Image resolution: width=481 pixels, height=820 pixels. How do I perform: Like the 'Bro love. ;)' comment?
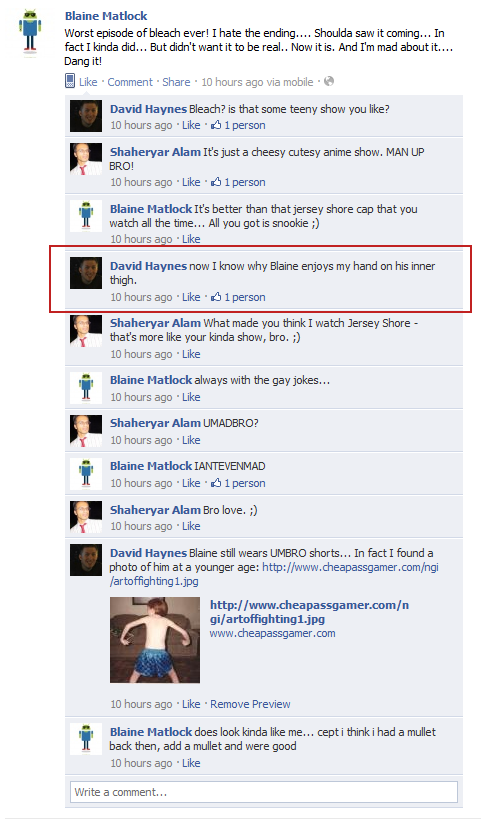coord(191,526)
